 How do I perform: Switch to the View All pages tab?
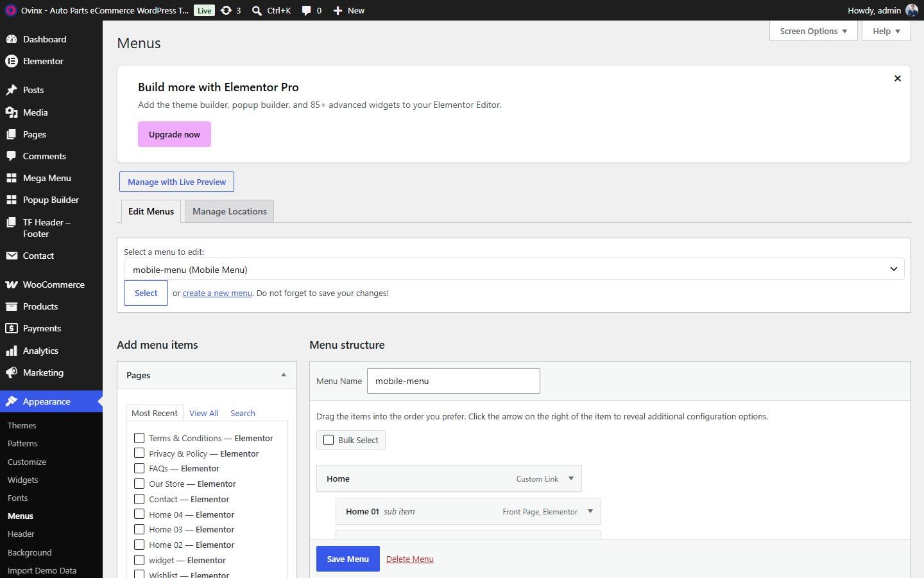point(204,413)
